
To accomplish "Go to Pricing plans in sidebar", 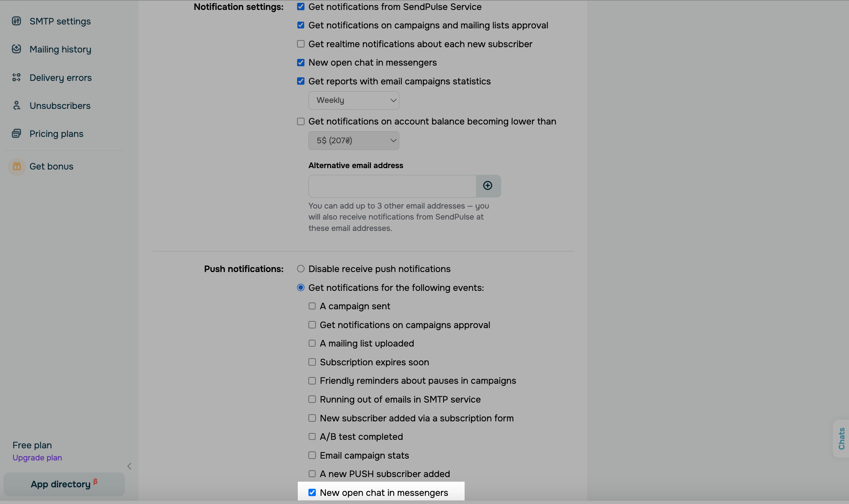I will 56,134.
